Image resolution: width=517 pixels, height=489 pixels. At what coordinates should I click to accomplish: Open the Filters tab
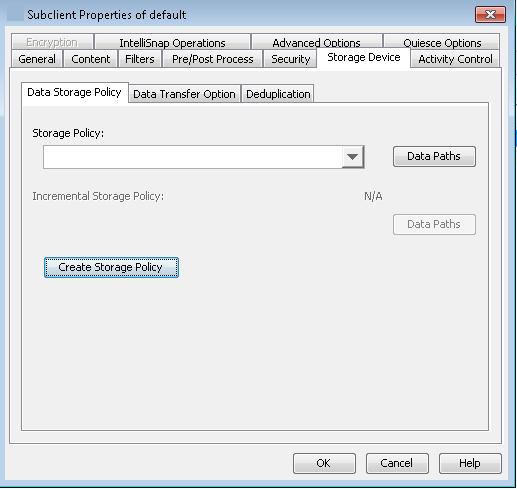click(x=140, y=59)
